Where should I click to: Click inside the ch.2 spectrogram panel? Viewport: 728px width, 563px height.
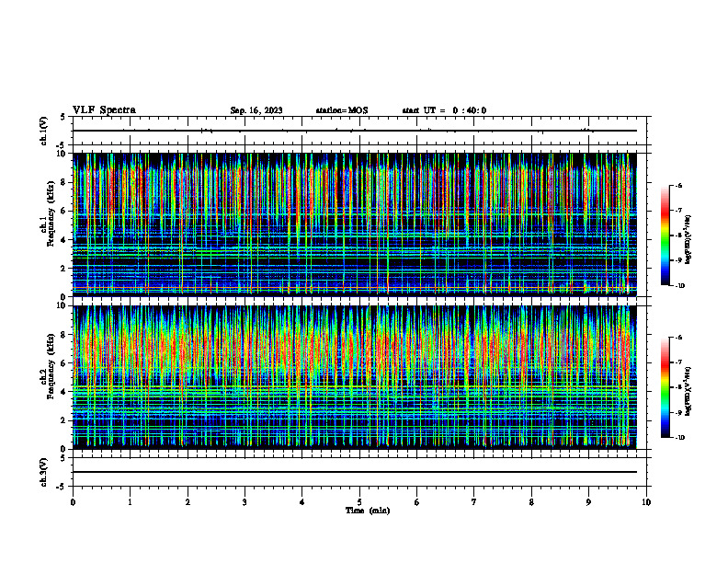click(x=355, y=377)
